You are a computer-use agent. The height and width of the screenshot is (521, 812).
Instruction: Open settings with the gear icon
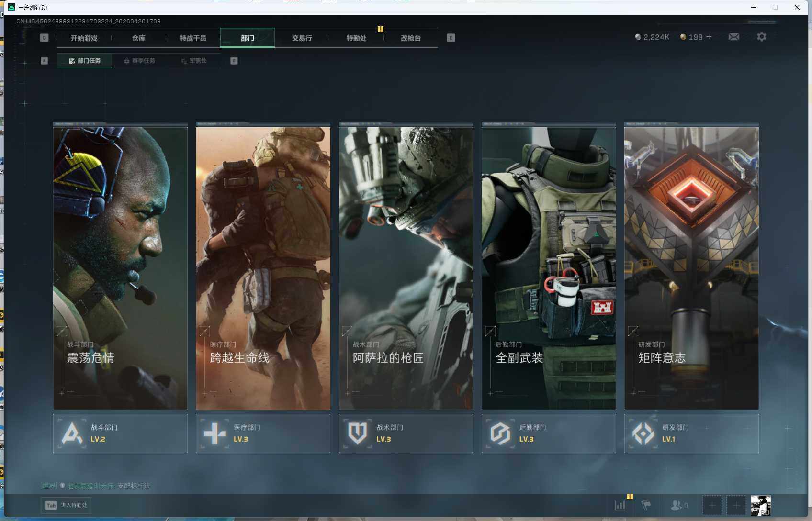[761, 37]
